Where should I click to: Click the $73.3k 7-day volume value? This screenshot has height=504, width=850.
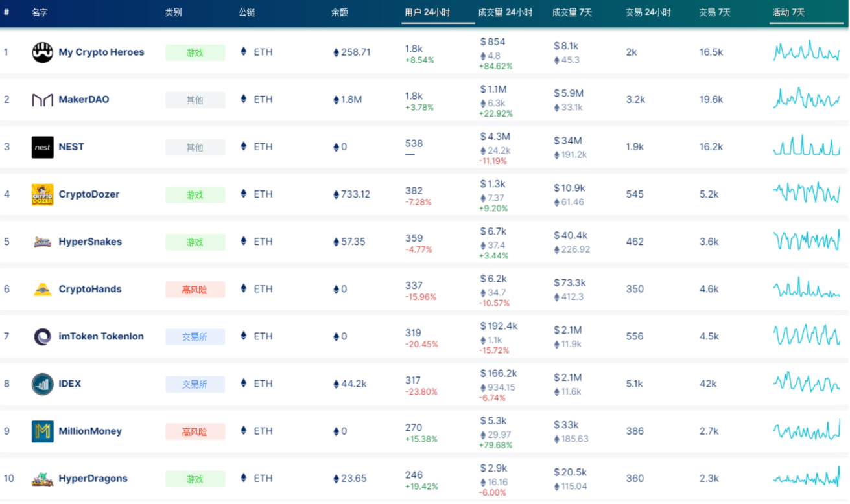(x=570, y=283)
